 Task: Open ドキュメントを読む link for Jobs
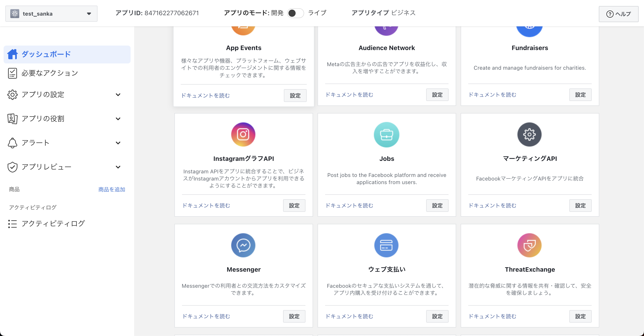[x=349, y=205]
